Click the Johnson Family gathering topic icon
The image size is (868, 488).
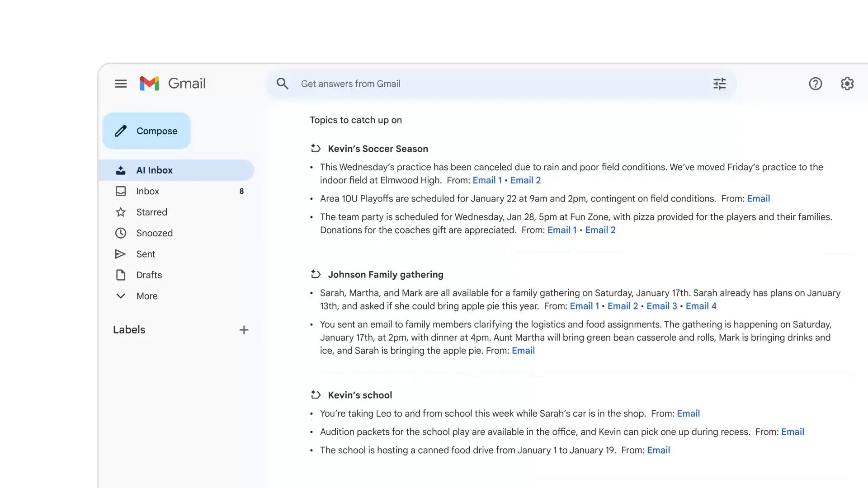[x=316, y=274]
